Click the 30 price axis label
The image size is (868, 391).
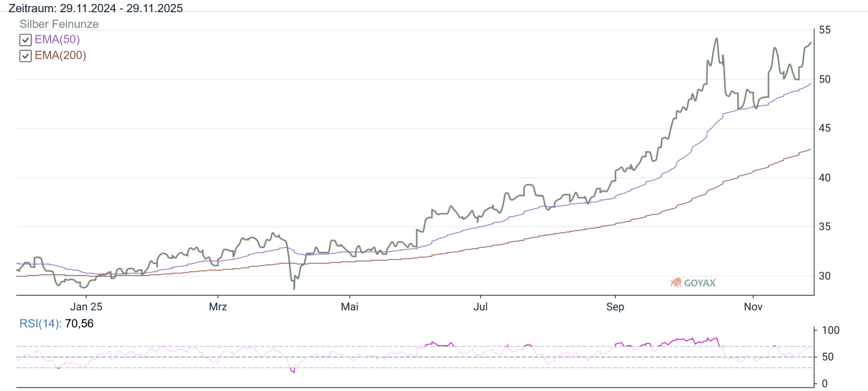(825, 276)
